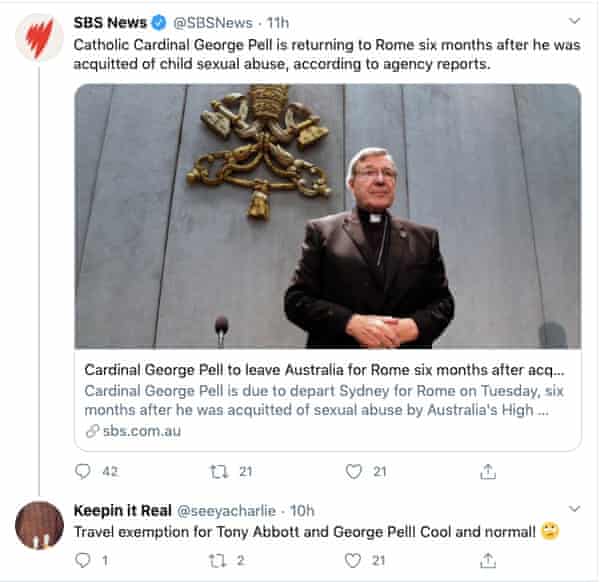The image size is (600, 582).
Task: Retweet the SBS News tweet
Action: tap(218, 471)
